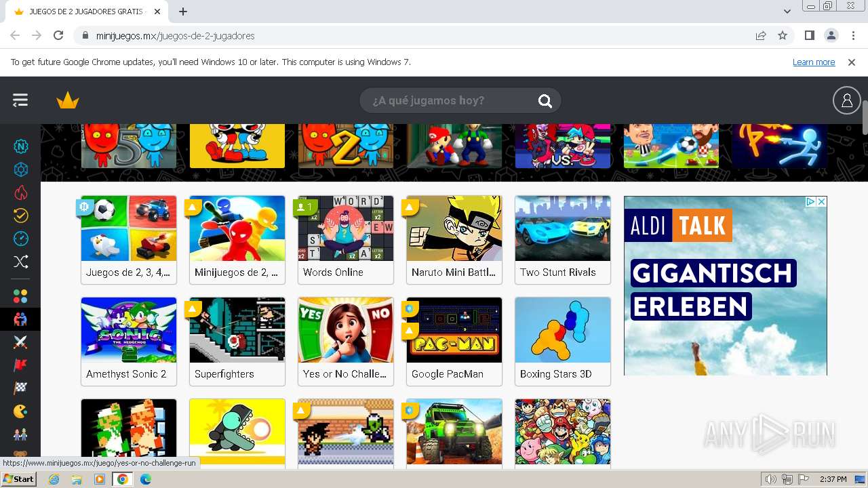Open the red flame popular games icon
Image resolution: width=868 pixels, height=488 pixels.
[21, 192]
